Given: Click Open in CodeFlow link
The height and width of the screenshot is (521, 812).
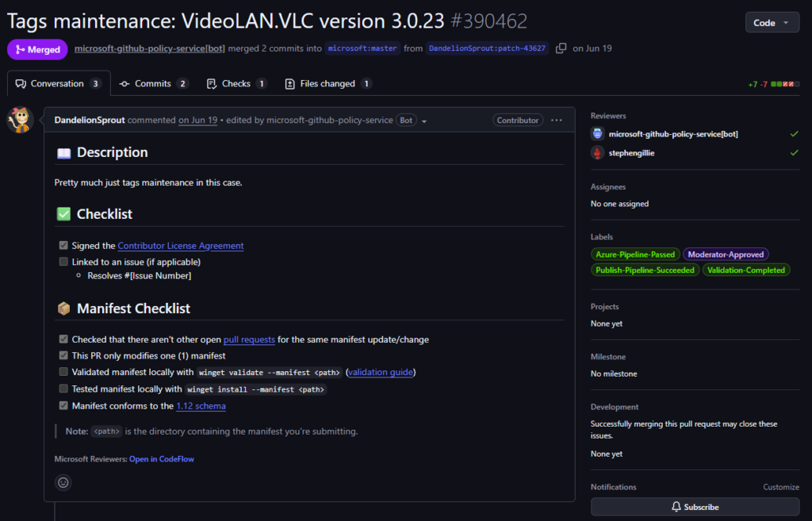Looking at the screenshot, I should point(162,459).
